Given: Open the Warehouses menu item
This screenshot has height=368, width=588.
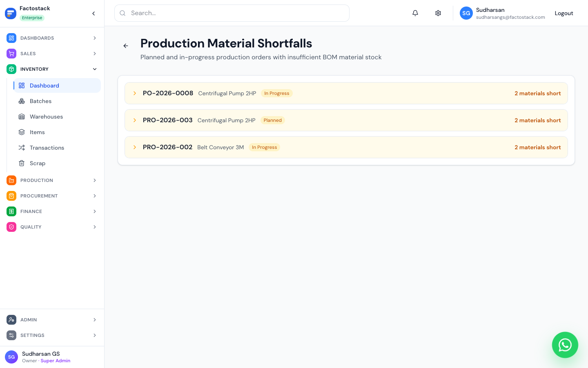Looking at the screenshot, I should [57, 117].
